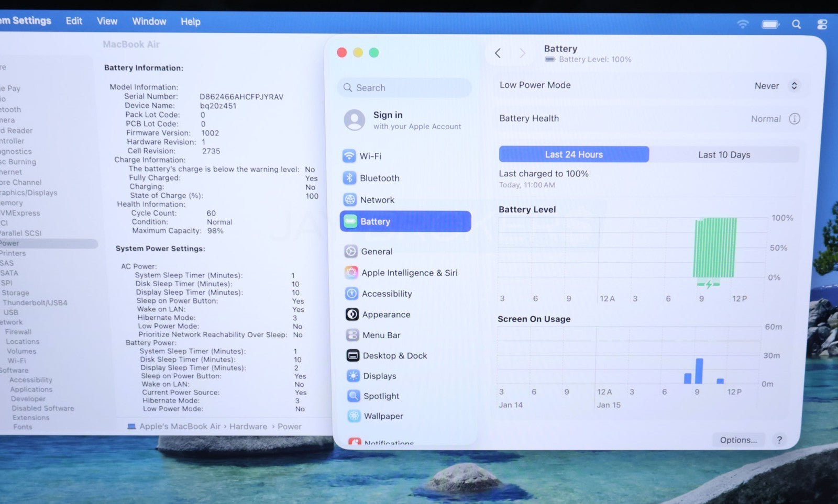Open Bluetooth settings from sidebar
This screenshot has height=504, width=838.
tap(379, 178)
